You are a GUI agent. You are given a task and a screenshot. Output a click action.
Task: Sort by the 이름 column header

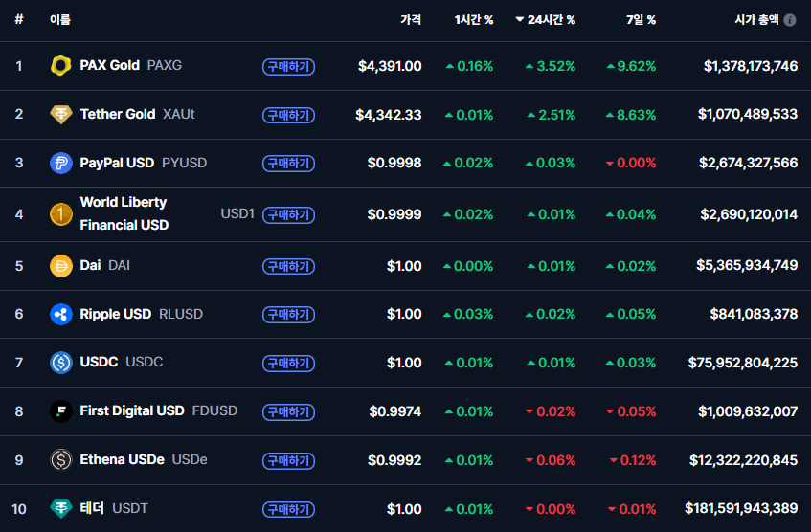[x=60, y=20]
